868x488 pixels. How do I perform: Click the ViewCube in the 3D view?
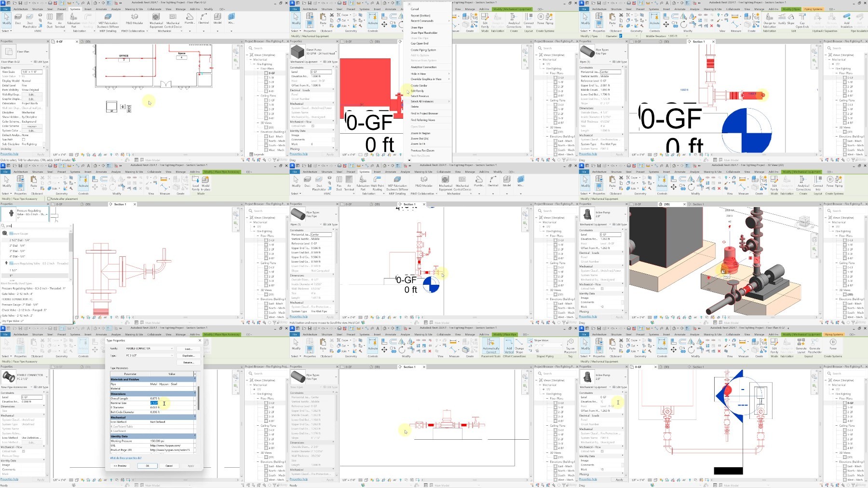[x=804, y=222]
